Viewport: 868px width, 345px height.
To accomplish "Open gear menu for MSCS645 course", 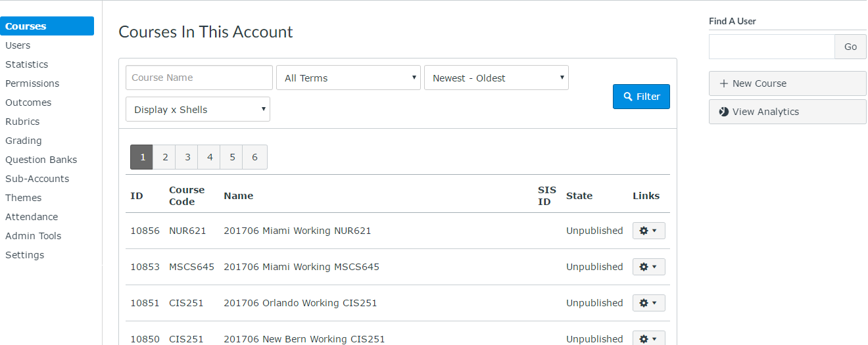I will 648,267.
